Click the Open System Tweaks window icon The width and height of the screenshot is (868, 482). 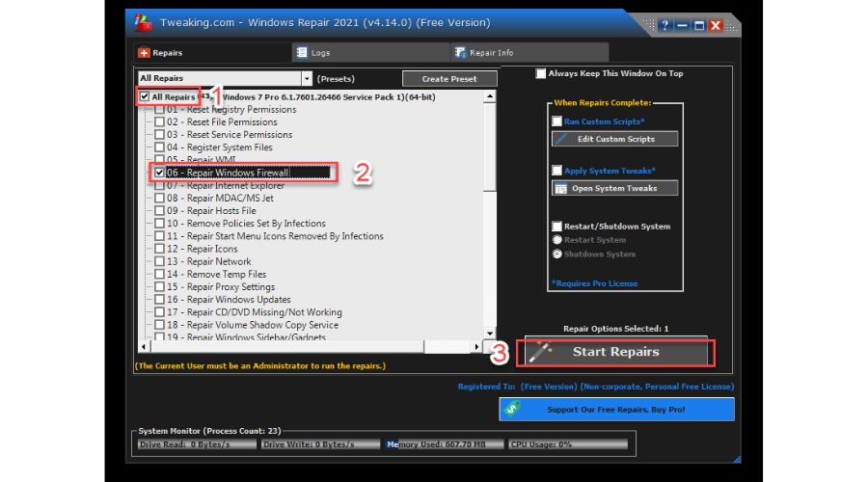coord(560,189)
